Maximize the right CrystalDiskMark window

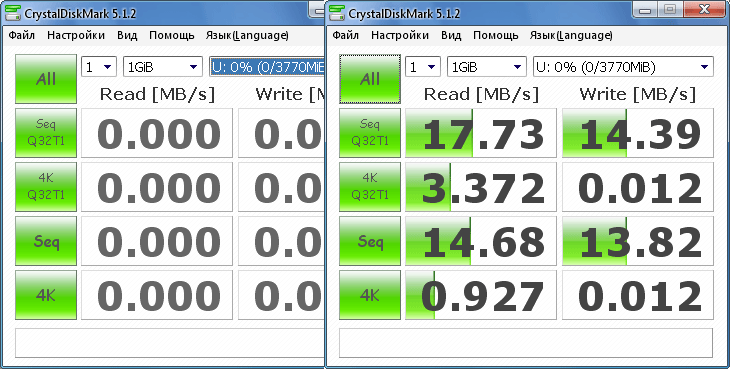point(669,9)
